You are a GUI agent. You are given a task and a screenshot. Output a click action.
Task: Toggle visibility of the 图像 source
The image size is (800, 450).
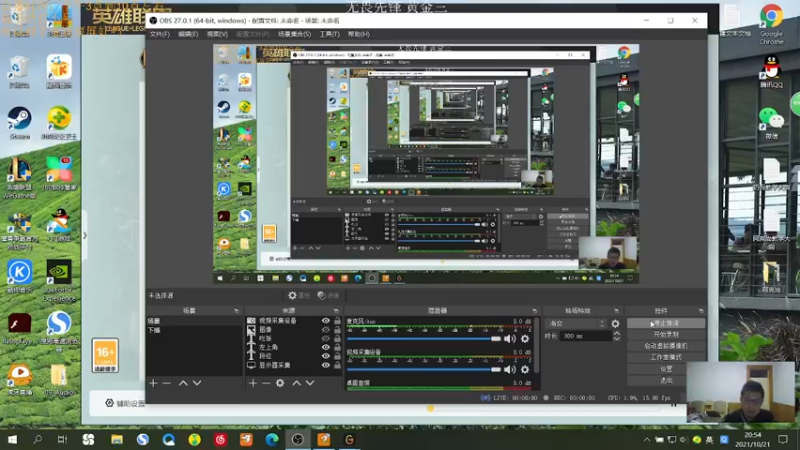326,330
